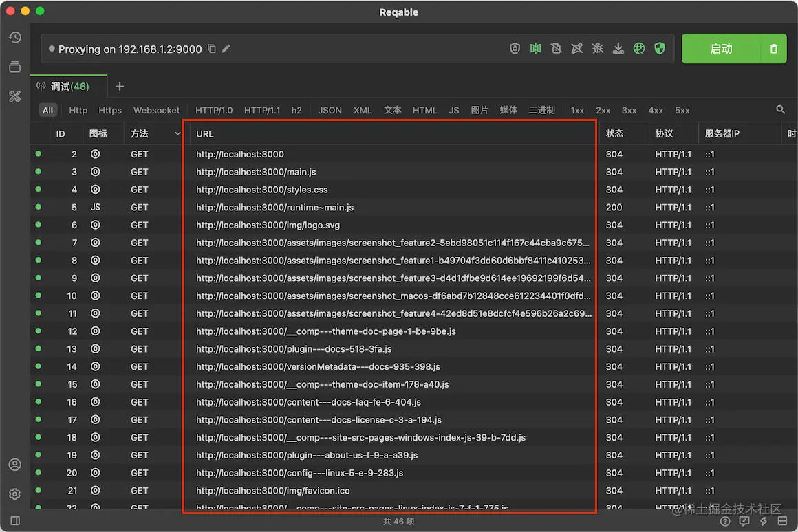Open the user account icon in sidebar
Image resolution: width=798 pixels, height=532 pixels.
[14, 465]
